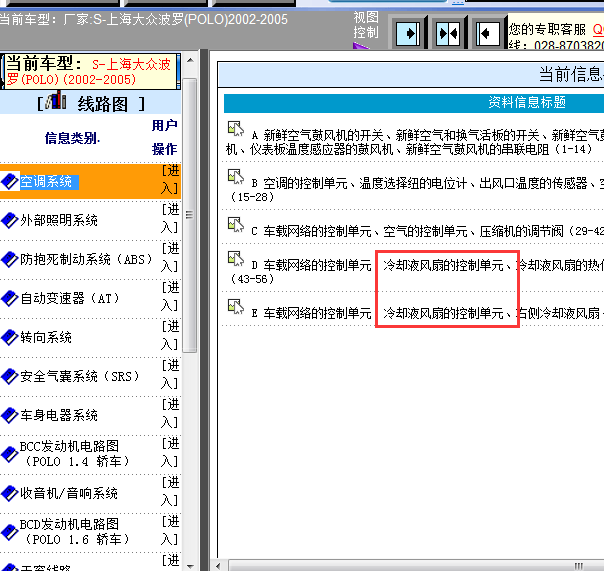The width and height of the screenshot is (604, 571).
Task: Click [进入] for 自动变速器
Action: [170, 296]
